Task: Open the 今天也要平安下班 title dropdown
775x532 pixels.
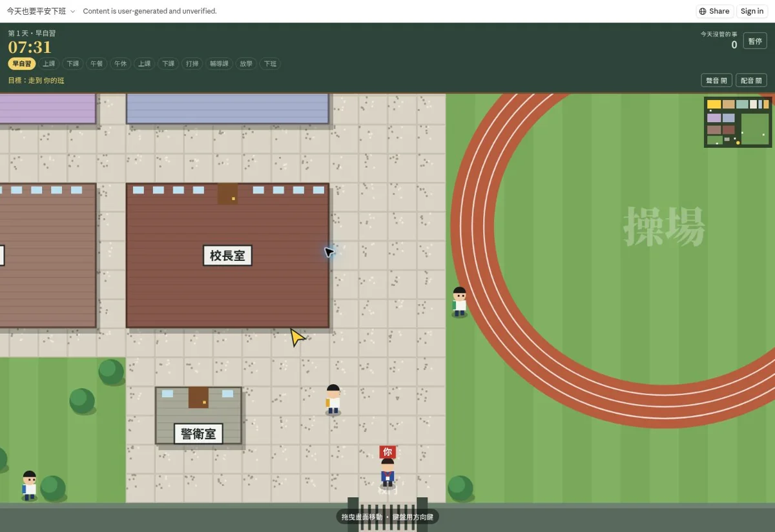Action: [x=41, y=11]
